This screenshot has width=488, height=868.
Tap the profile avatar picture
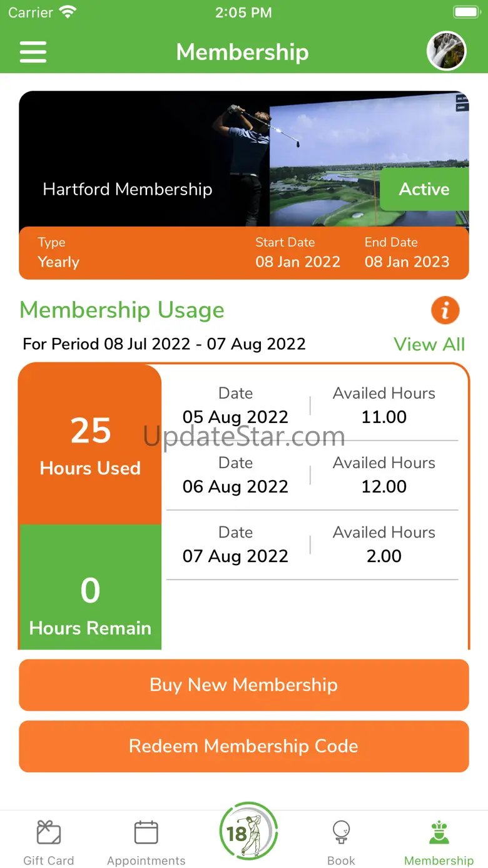[x=446, y=51]
